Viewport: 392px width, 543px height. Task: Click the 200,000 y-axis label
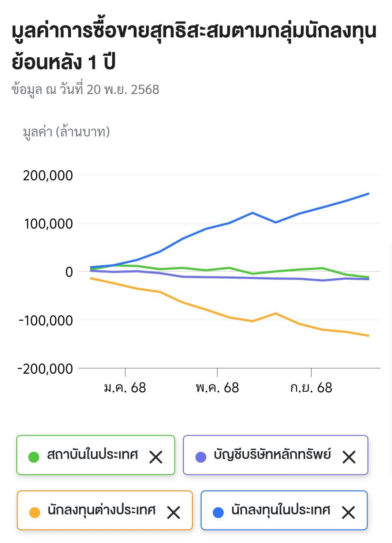point(48,175)
